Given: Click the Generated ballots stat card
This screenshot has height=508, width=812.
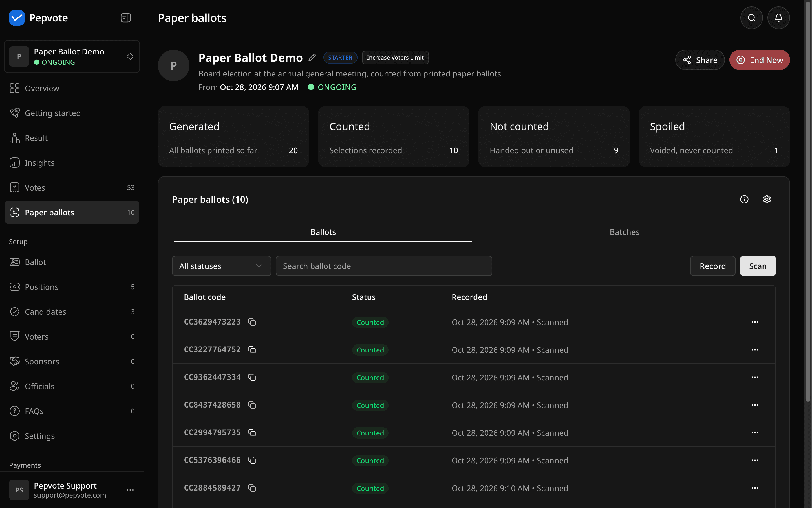Looking at the screenshot, I should point(233,137).
